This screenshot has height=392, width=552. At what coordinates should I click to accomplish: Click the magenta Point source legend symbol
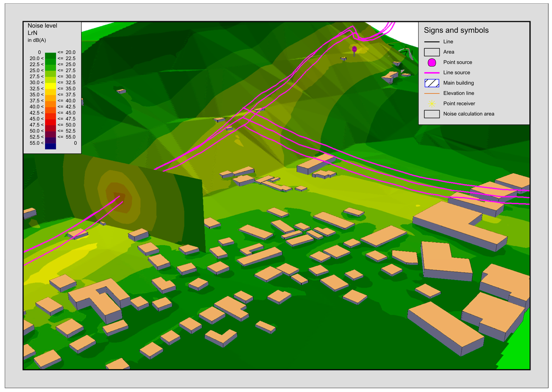[x=432, y=62]
